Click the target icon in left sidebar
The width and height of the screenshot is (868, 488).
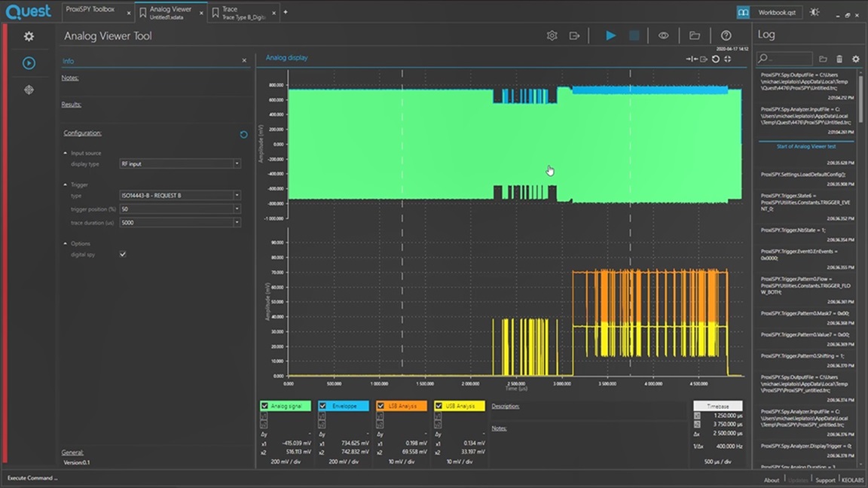pyautogui.click(x=29, y=90)
